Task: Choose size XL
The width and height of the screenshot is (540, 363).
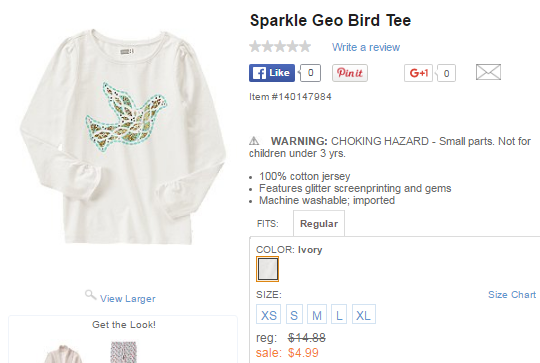Action: (364, 314)
